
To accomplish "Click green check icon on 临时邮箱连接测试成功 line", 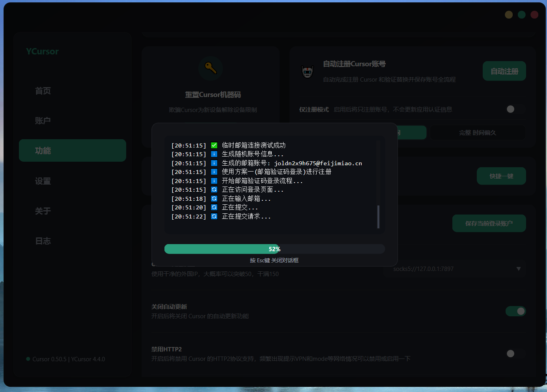I will click(x=214, y=145).
